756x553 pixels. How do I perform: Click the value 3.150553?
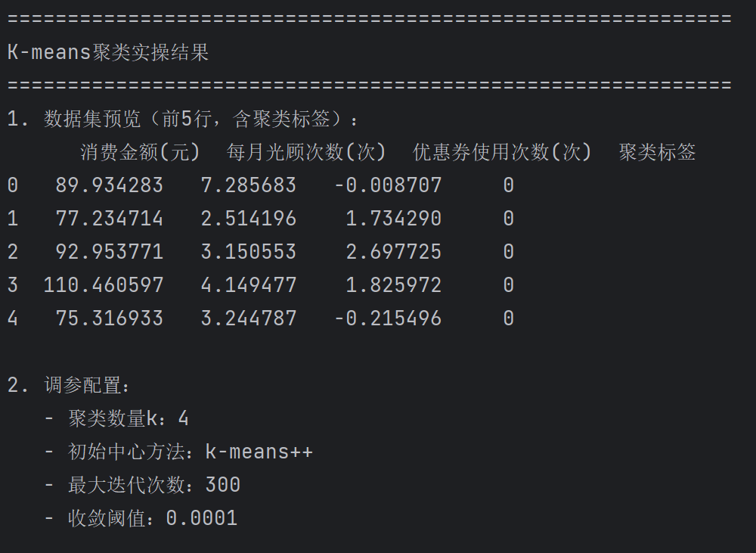(x=248, y=252)
